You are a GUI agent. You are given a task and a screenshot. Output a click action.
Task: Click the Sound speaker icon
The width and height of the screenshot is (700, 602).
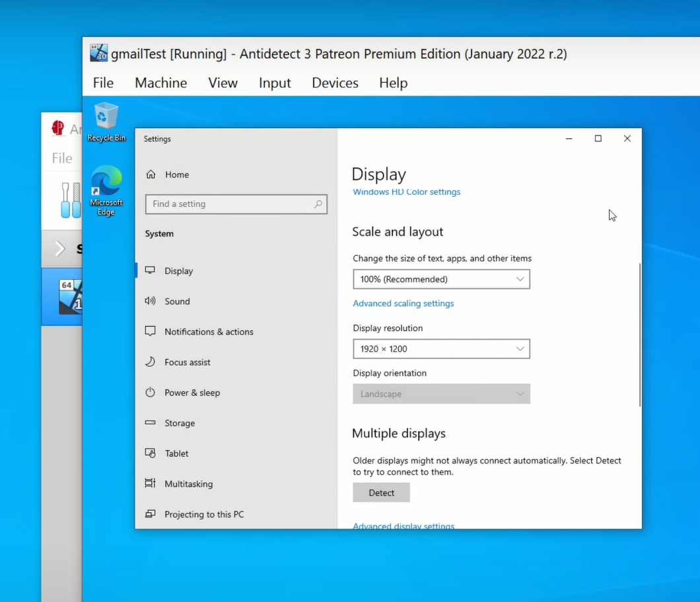coord(150,301)
